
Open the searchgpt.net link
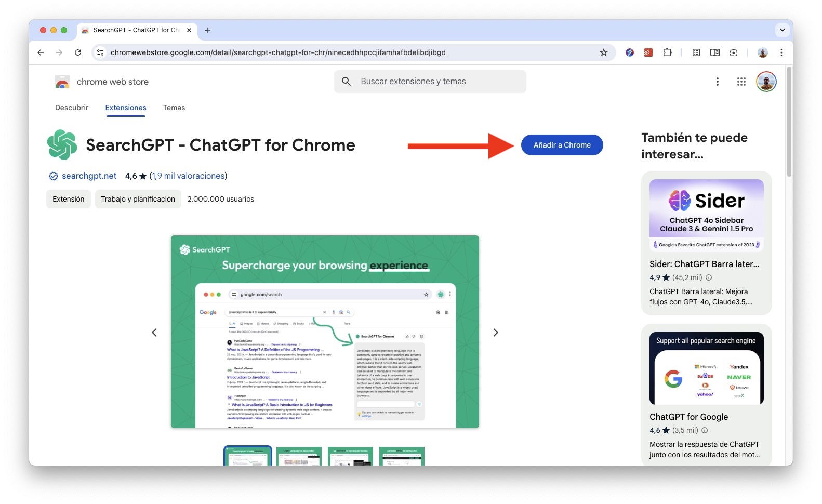[x=89, y=176]
